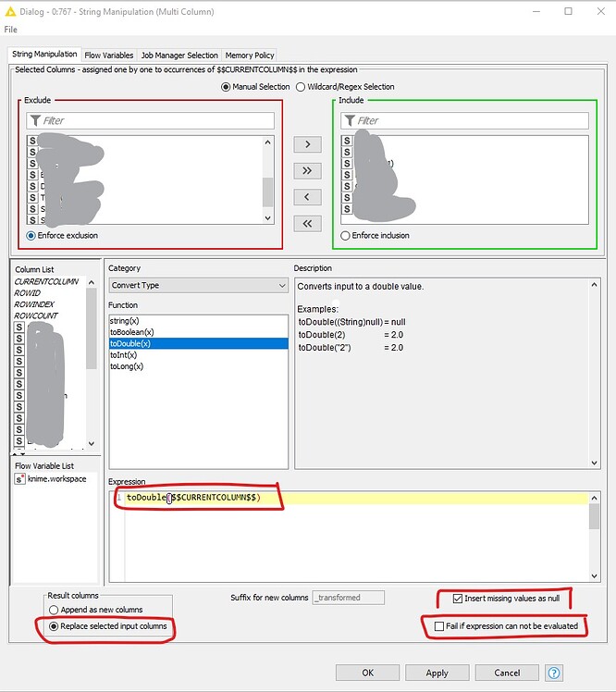
Task: Choose Replace selected input columns
Action: coord(54,626)
